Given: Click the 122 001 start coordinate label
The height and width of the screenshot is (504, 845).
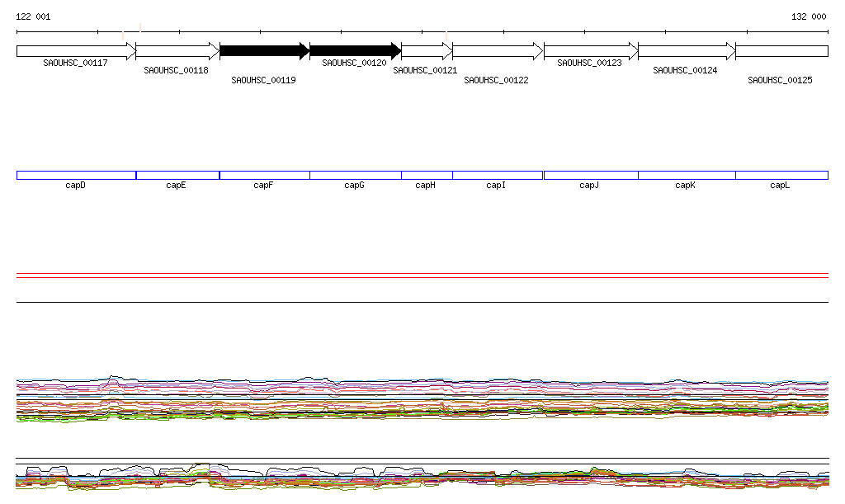Looking at the screenshot, I should click(33, 16).
